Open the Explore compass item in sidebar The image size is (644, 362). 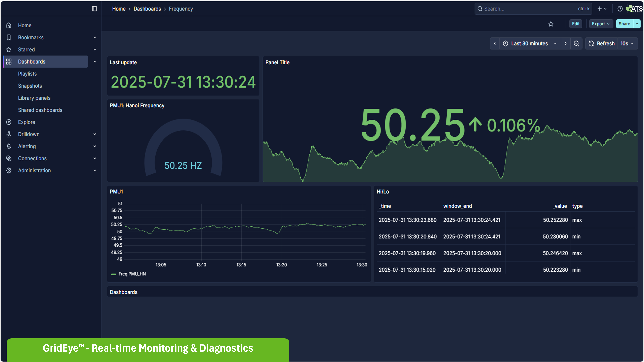pos(26,122)
